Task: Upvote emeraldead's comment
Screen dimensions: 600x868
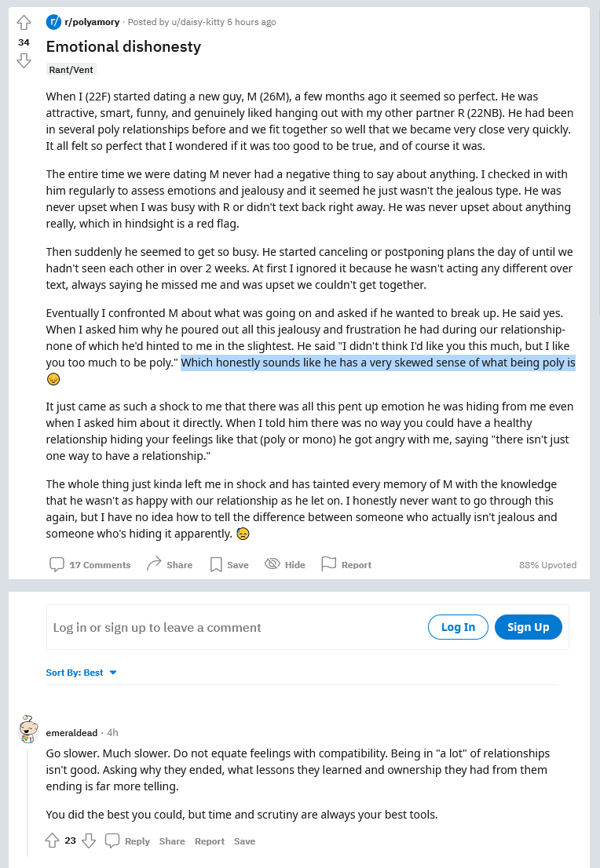Action: 52,841
